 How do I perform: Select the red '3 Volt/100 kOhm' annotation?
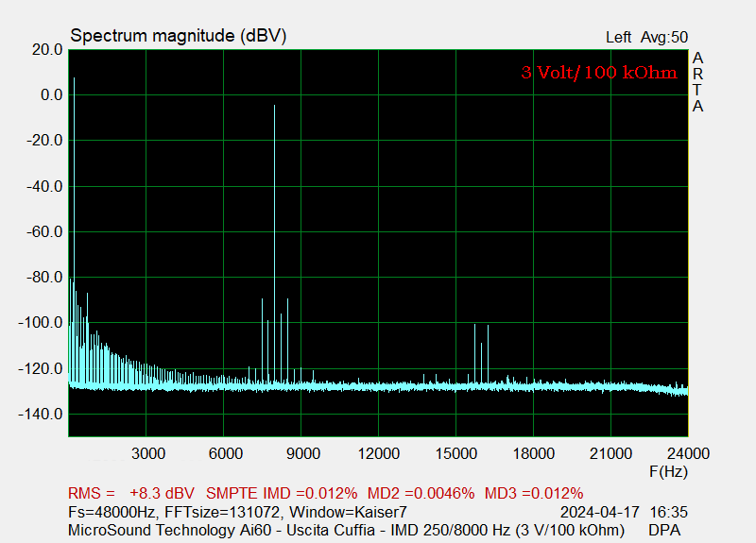click(599, 73)
